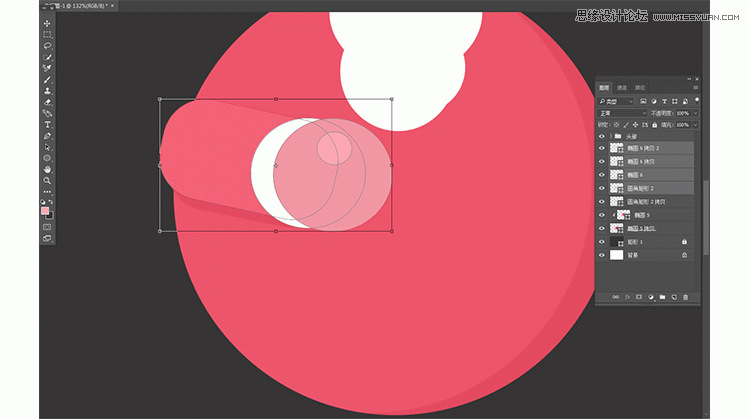The width and height of the screenshot is (750, 419).
Task: Open the Layers panel flyout menu
Action: 695,88
